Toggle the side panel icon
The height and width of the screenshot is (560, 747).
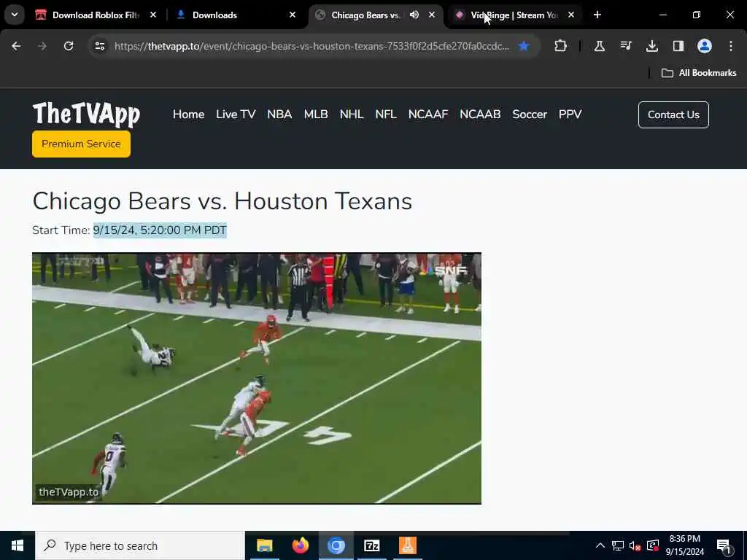pos(678,46)
